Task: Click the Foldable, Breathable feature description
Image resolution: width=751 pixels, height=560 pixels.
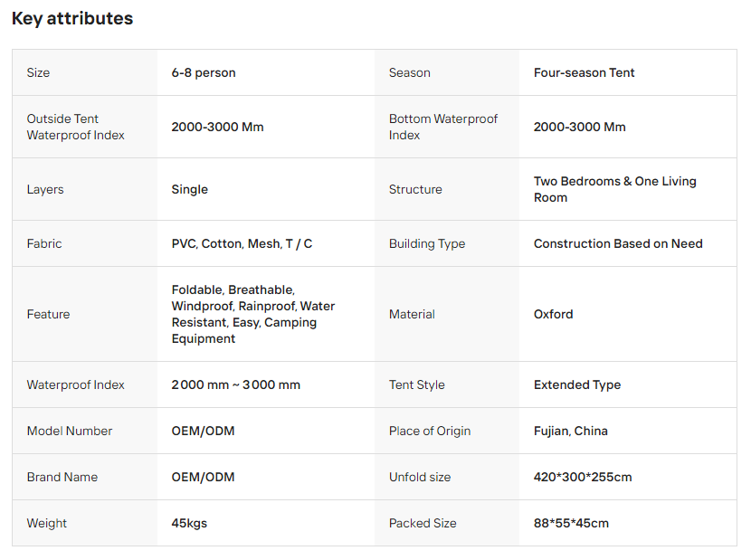Action: pyautogui.click(x=253, y=314)
